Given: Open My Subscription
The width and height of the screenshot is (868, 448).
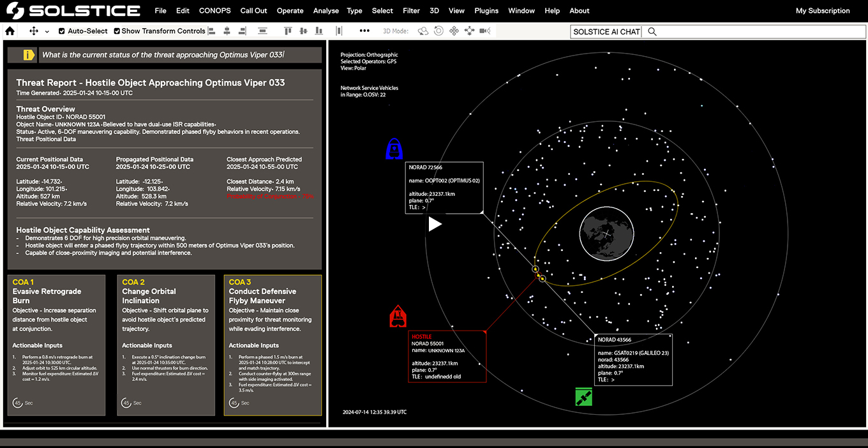Looking at the screenshot, I should point(823,11).
